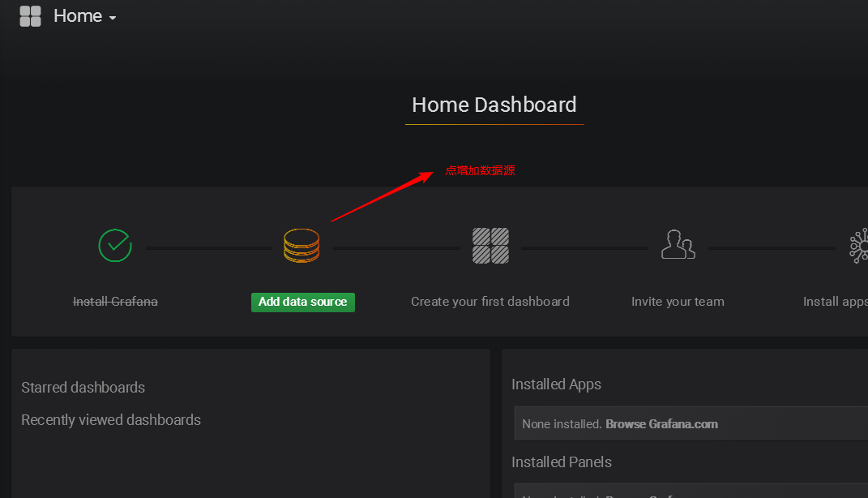Viewport: 868px width, 498px height.
Task: Click the None installed text under Installed Apps
Action: 562,423
